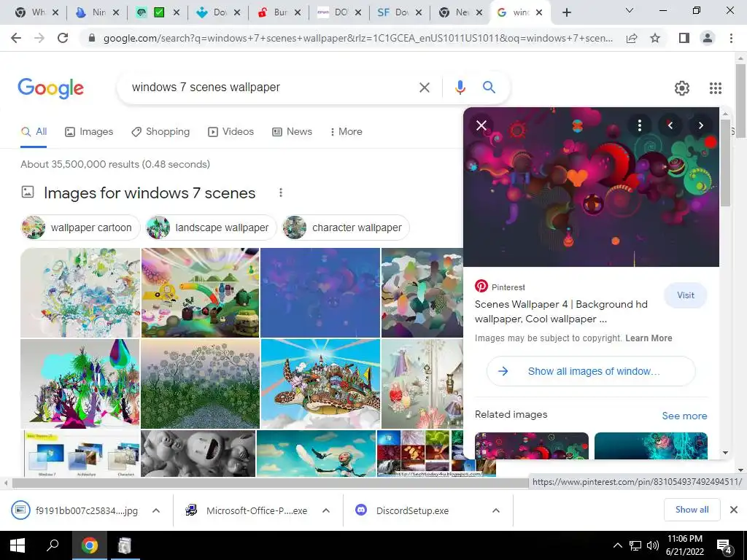
Task: Select the All results tab
Action: tap(34, 132)
